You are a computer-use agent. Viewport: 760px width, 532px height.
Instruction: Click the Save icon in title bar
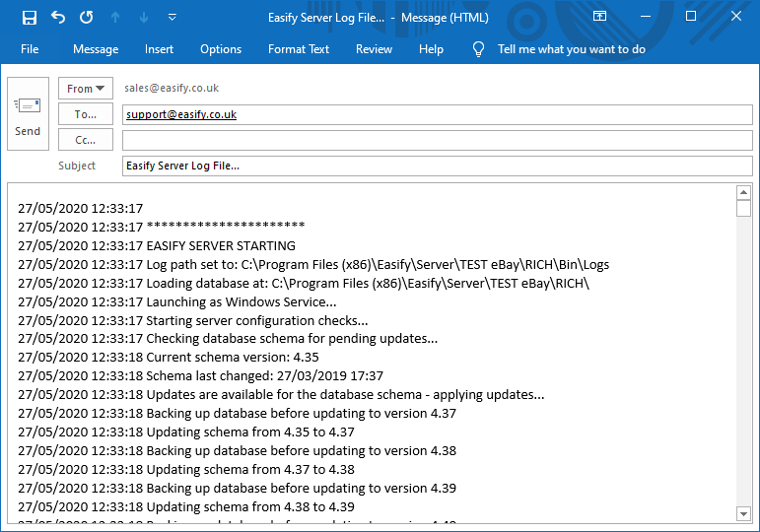tap(30, 17)
